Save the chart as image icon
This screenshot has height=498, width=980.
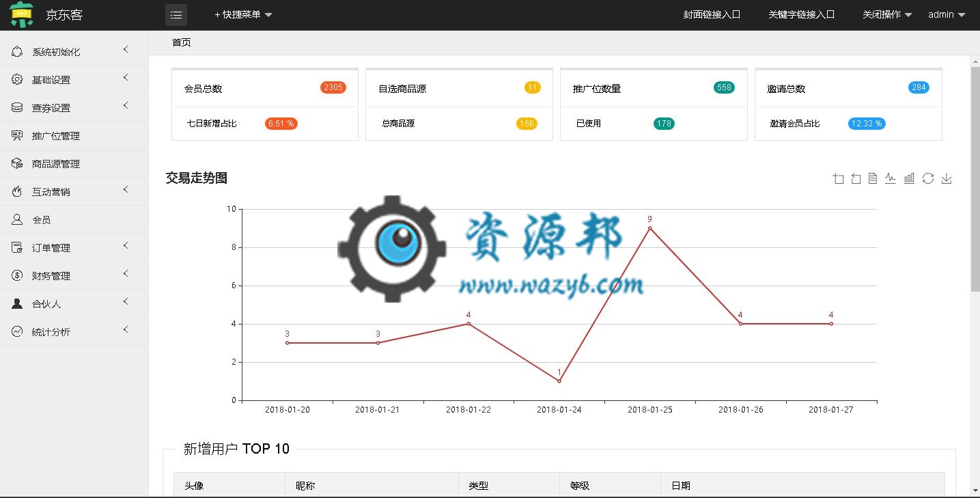(x=947, y=178)
